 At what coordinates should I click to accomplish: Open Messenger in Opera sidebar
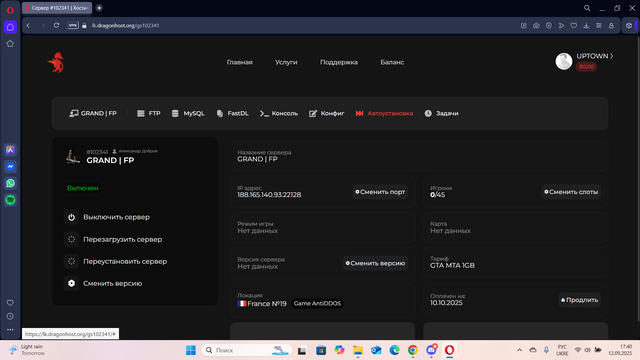pyautogui.click(x=10, y=167)
